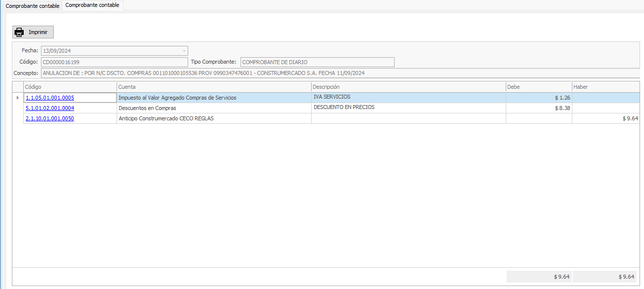Click the Tipo Comprobante field
Screen dimensions: 644x289
coord(317,62)
